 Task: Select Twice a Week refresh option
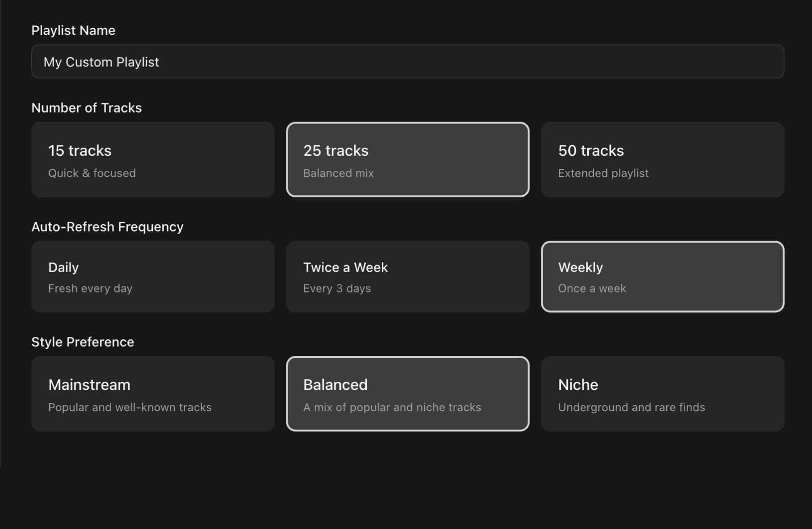click(407, 276)
